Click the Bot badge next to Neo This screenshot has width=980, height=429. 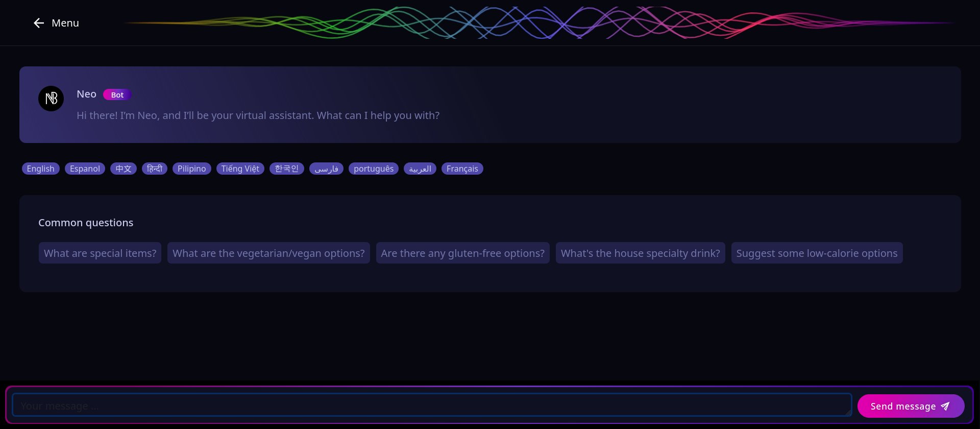(117, 95)
